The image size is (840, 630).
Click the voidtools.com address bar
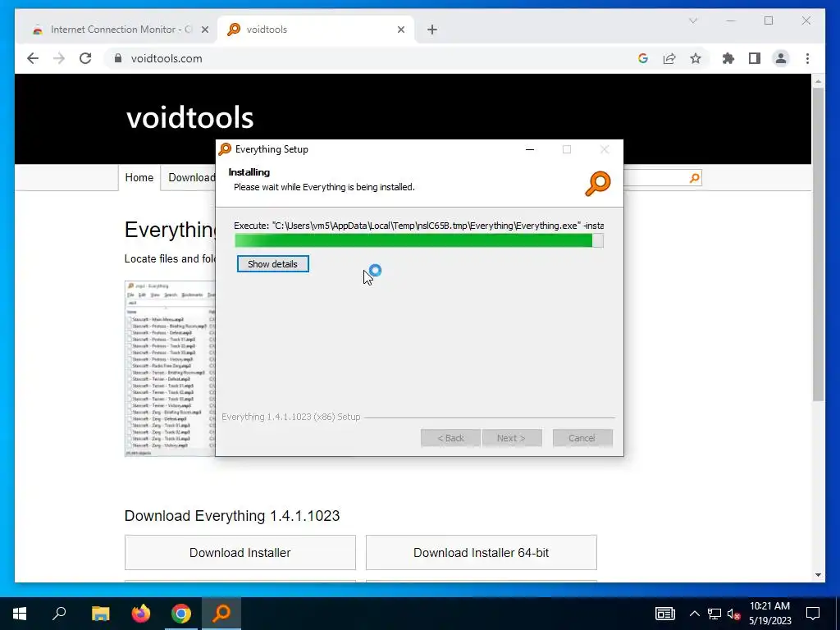pos(375,58)
